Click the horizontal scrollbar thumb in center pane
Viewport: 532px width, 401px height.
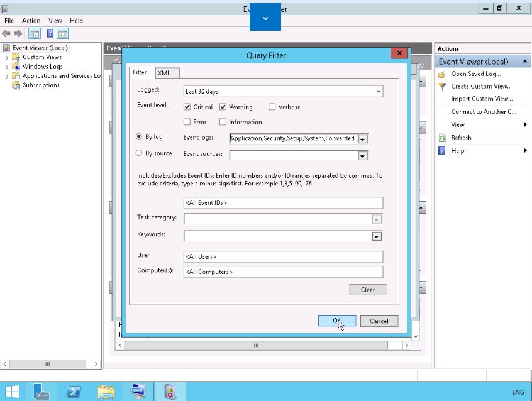[256, 345]
